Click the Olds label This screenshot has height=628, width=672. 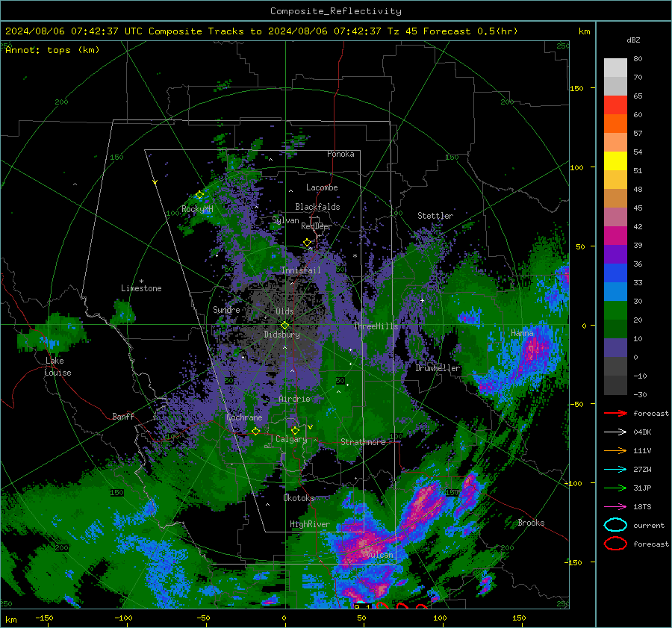[284, 311]
